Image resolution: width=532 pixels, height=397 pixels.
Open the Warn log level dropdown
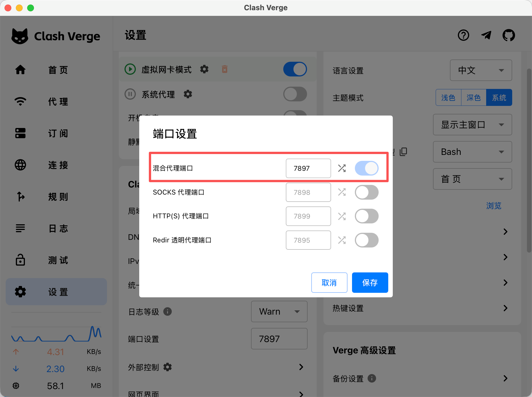(279, 311)
